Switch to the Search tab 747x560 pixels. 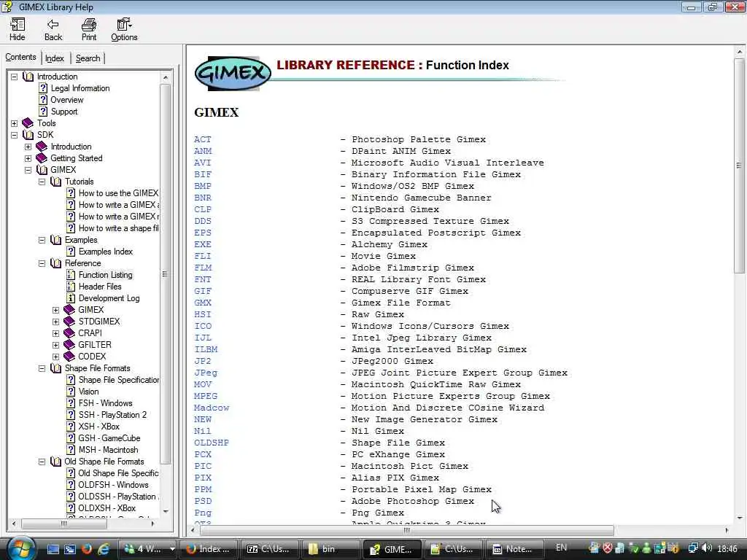click(88, 58)
